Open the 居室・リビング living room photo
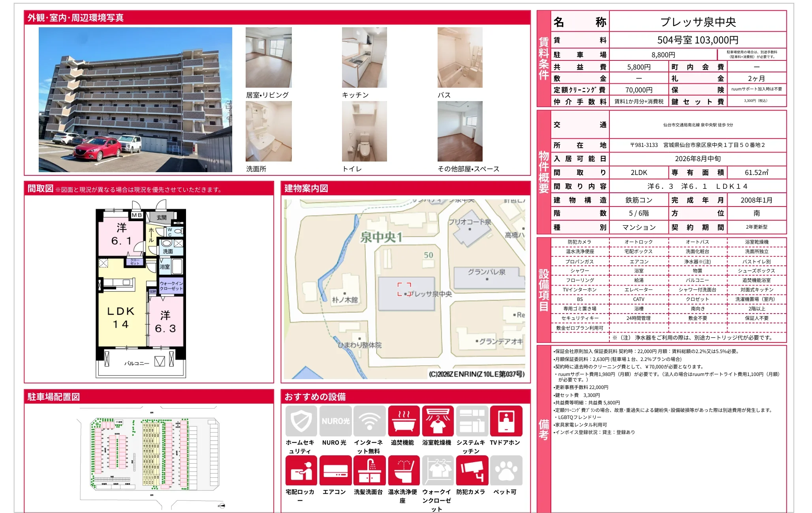Image resolution: width=812 pixels, height=513 pixels. tap(269, 57)
